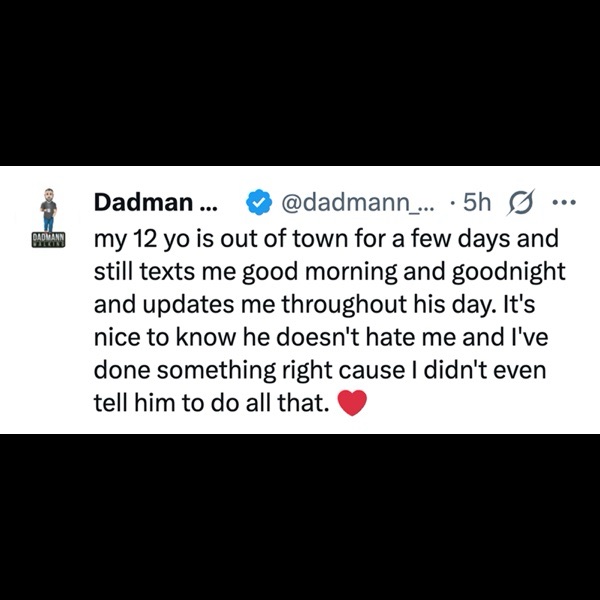The width and height of the screenshot is (600, 600).
Task: Click the word "throughout" in the tweet
Action: click(344, 306)
